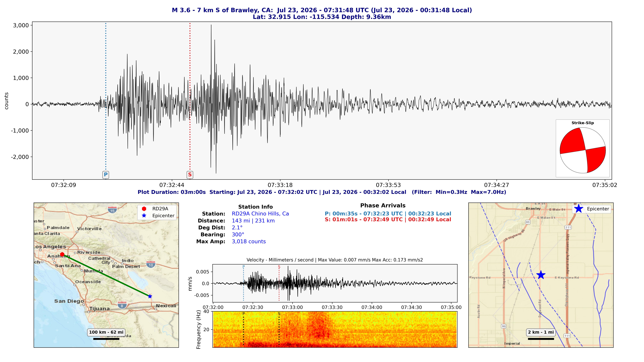Click the RD29A Chino Hills, Ca station text

260,214
